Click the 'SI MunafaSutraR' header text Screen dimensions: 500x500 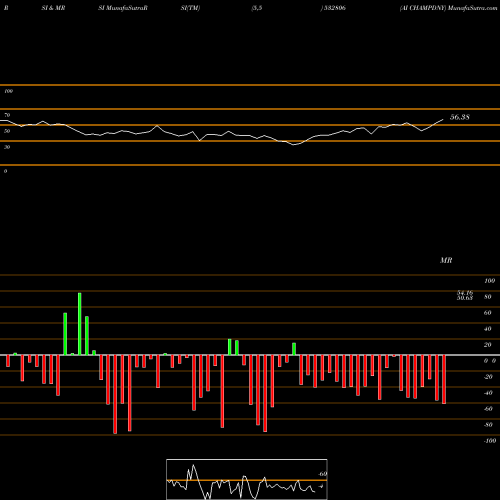coord(123,8)
